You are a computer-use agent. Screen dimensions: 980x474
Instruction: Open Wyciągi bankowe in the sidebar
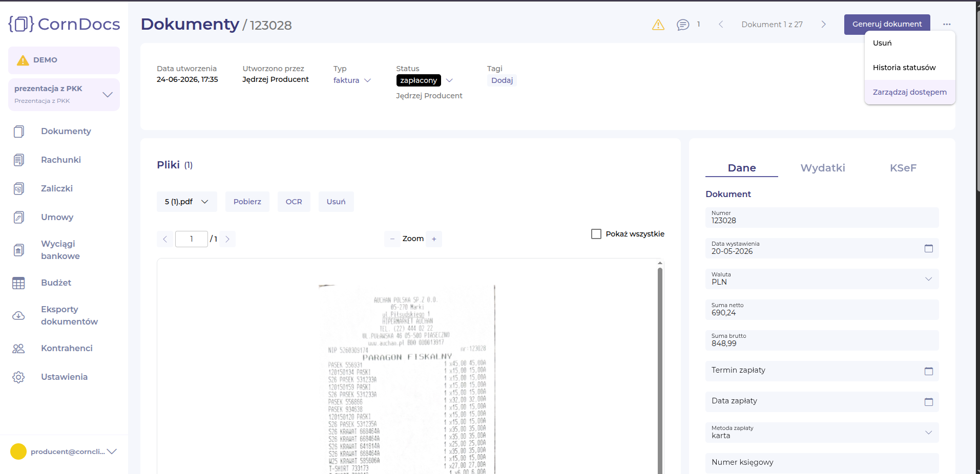pos(60,250)
